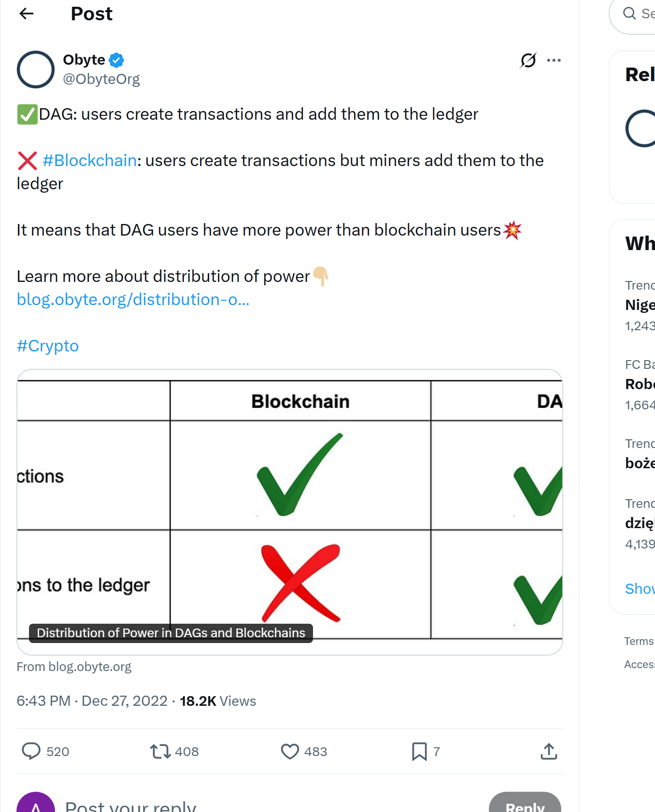
Task: Like the post with the heart icon
Action: click(x=290, y=751)
